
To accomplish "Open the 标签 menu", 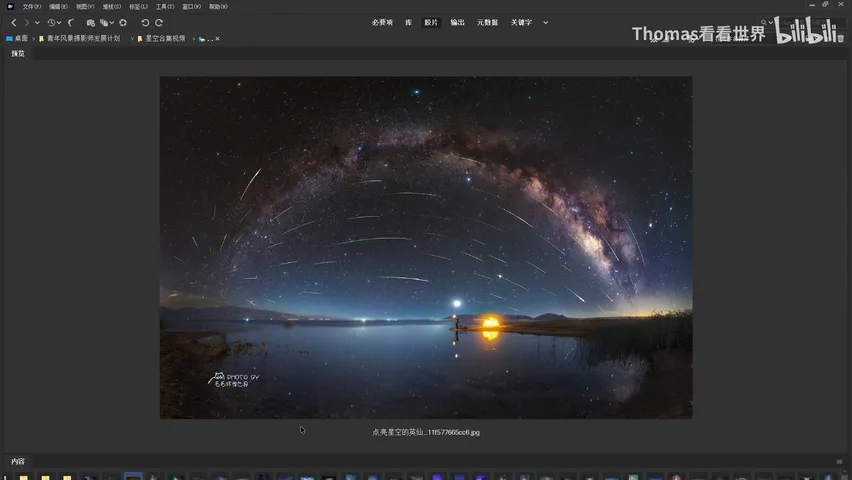I will click(138, 7).
